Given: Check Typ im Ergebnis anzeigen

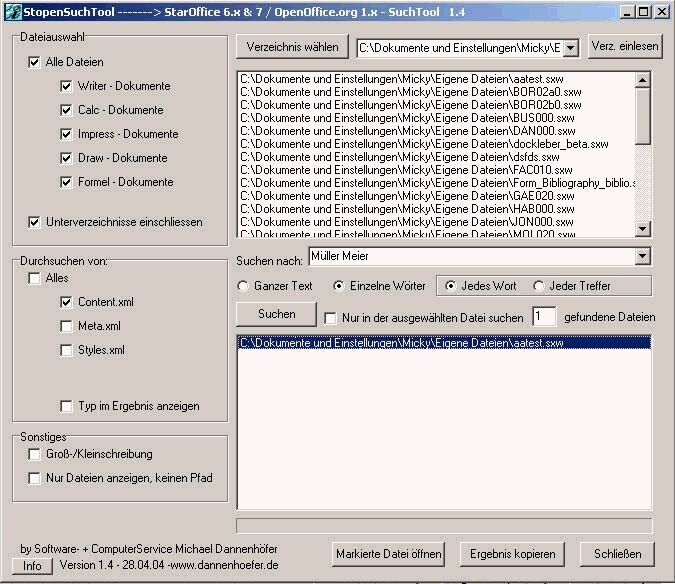Looking at the screenshot, I should 66,406.
